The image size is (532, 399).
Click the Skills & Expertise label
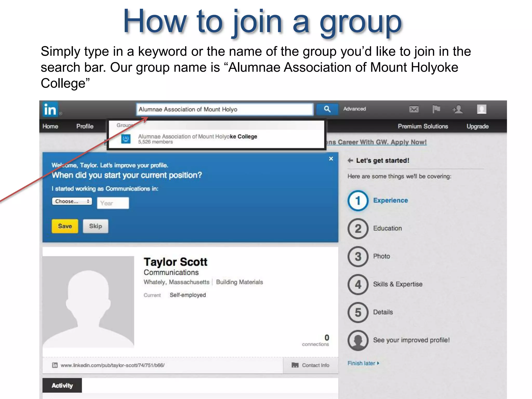398,284
